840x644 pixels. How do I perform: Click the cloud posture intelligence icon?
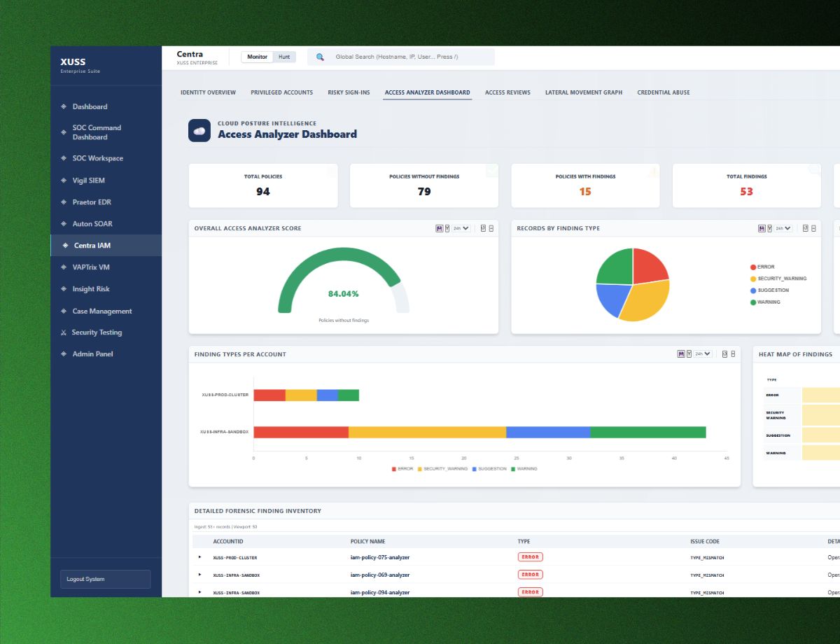coord(198,130)
